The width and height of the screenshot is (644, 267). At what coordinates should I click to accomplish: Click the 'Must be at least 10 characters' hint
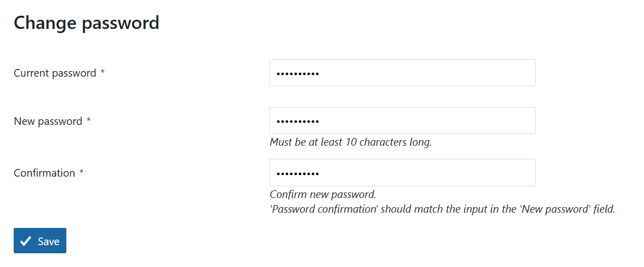[x=351, y=142]
